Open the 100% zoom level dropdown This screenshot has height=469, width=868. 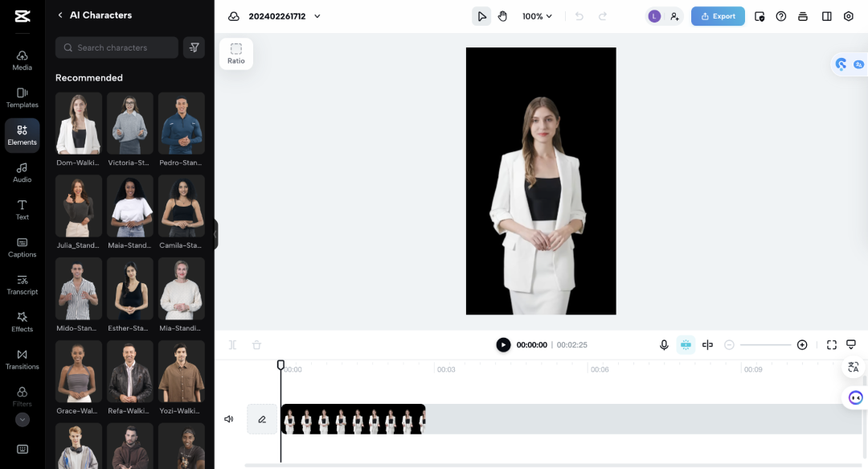(538, 16)
